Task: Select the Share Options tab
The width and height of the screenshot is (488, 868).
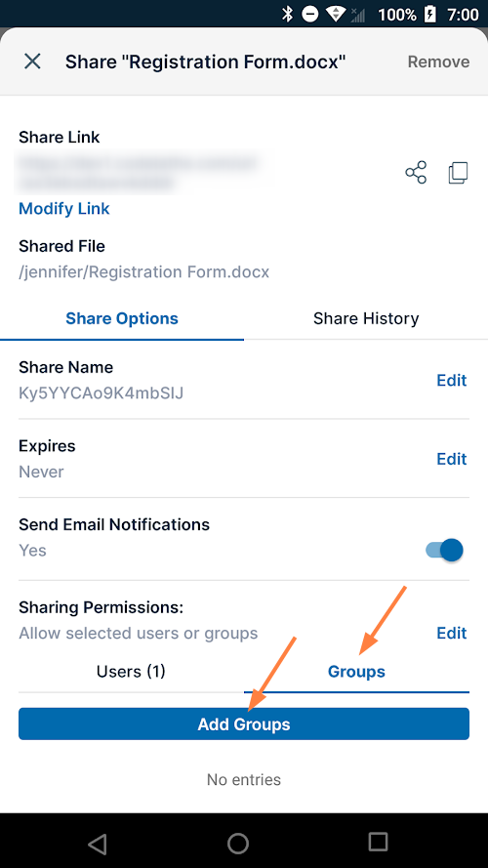Action: 122,318
